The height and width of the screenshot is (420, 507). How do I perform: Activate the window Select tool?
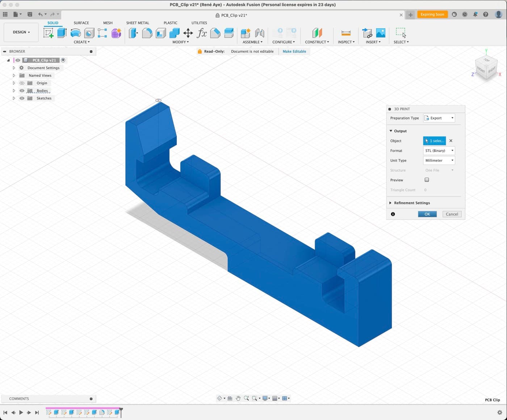[x=401, y=33]
